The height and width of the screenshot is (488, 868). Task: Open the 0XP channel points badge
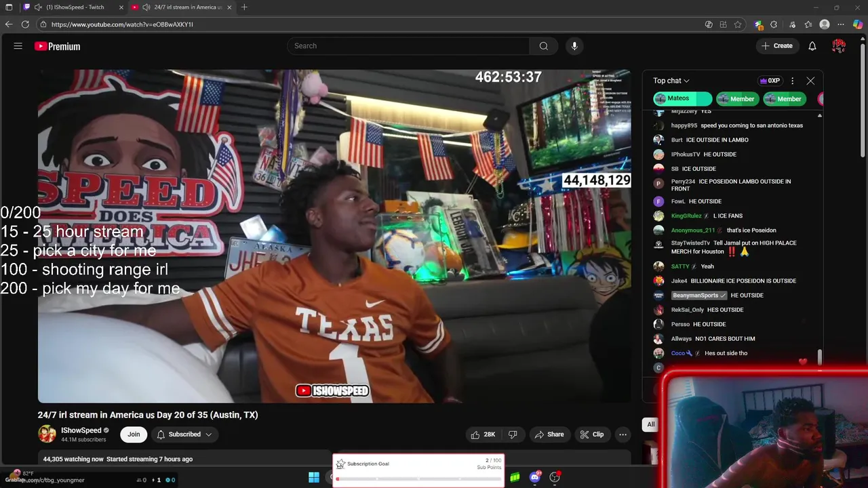[x=770, y=81]
